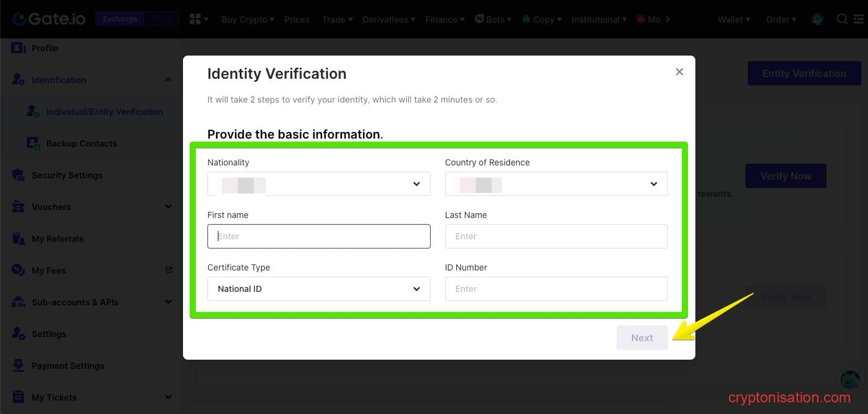Click the Entity Verification button
Image resolution: width=868 pixels, height=414 pixels.
coord(803,73)
